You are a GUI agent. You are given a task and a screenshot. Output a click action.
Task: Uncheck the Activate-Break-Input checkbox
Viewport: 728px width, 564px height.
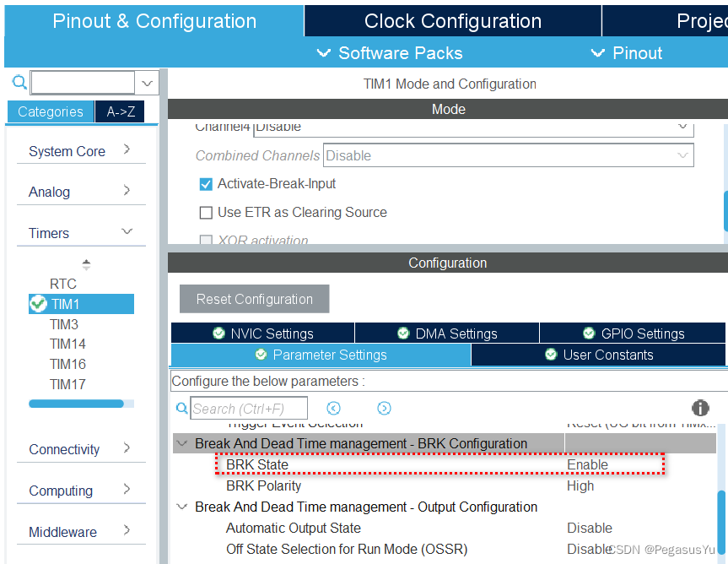click(206, 184)
